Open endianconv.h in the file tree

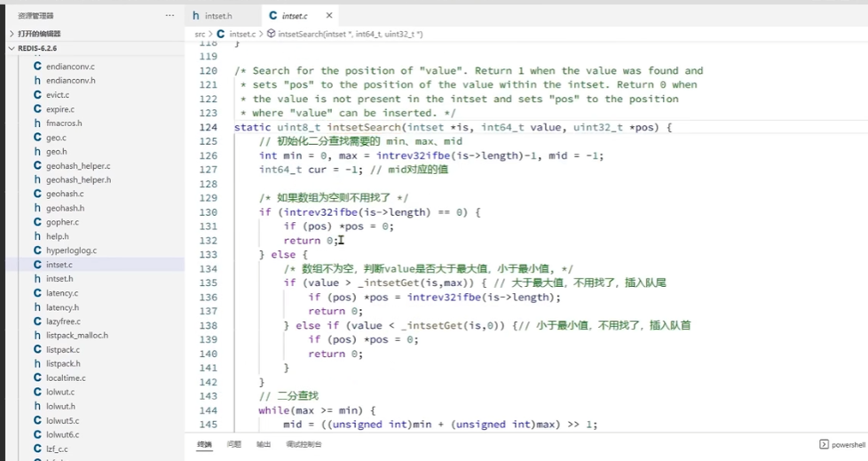click(x=71, y=80)
